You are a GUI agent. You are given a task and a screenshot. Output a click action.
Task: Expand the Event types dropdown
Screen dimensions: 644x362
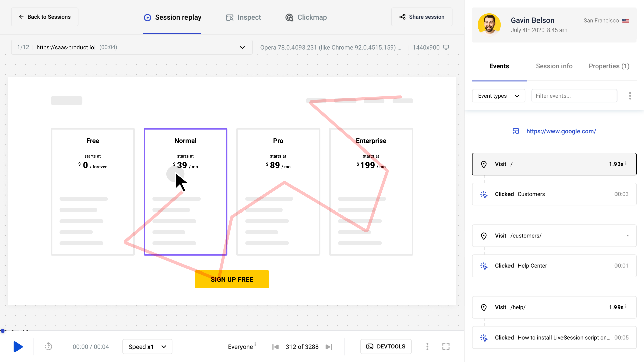[x=498, y=96]
